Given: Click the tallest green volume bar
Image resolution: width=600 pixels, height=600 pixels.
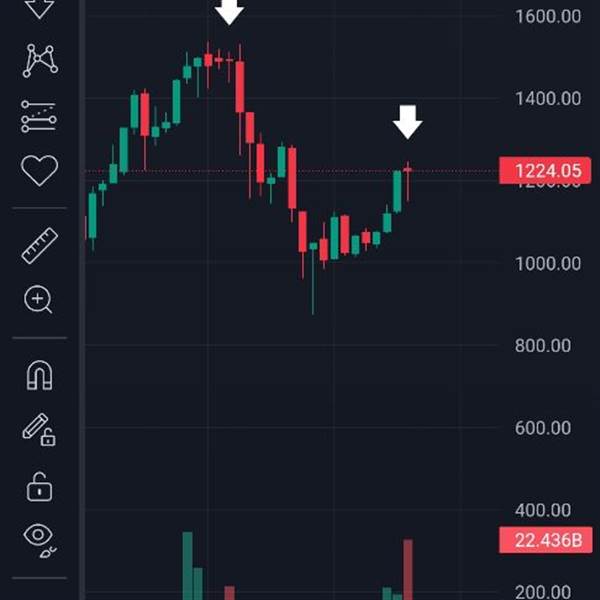Looking at the screenshot, I should coord(188,566).
